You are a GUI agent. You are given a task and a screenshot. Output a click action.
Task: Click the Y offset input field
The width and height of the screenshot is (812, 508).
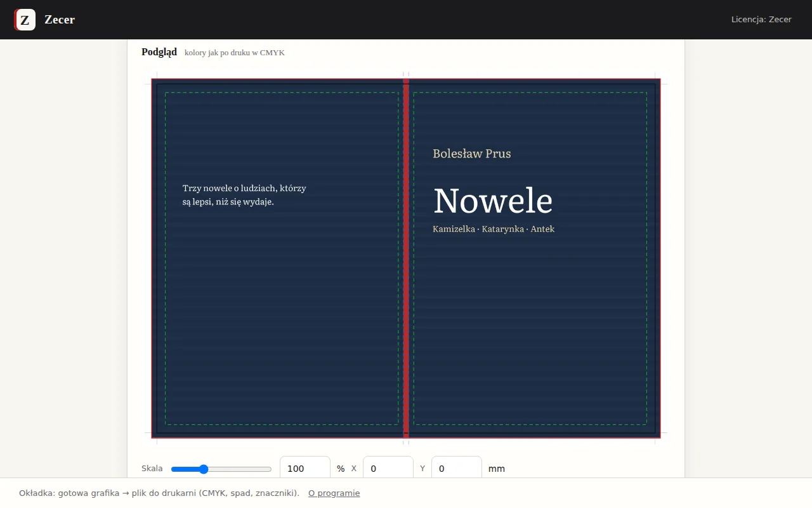[x=457, y=469]
